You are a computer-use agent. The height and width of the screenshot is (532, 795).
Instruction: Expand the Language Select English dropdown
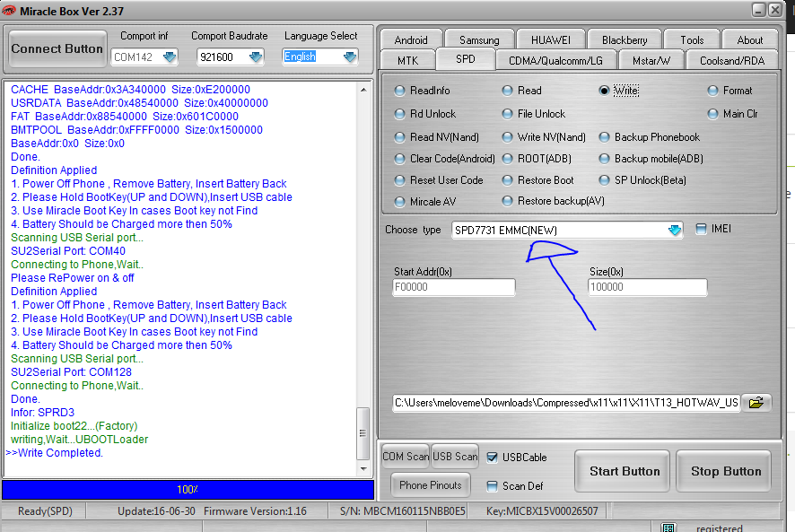coord(350,57)
